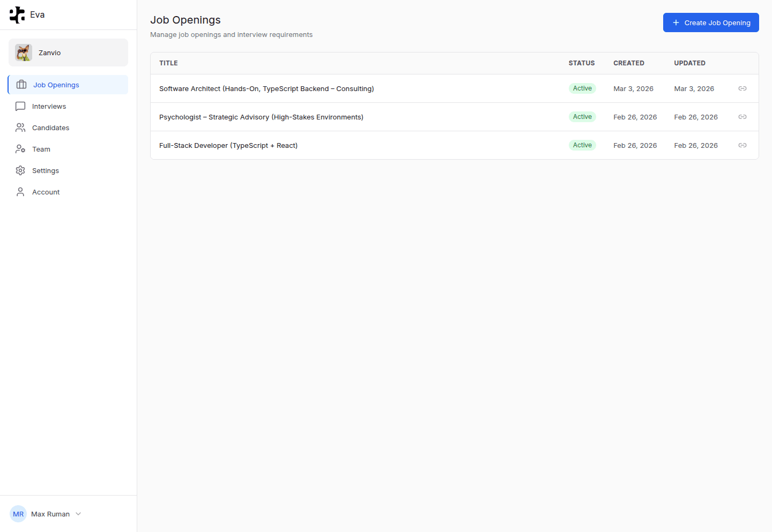Click the Interviews chat bubble icon
Viewport: 772px width, 532px height.
pyautogui.click(x=20, y=106)
